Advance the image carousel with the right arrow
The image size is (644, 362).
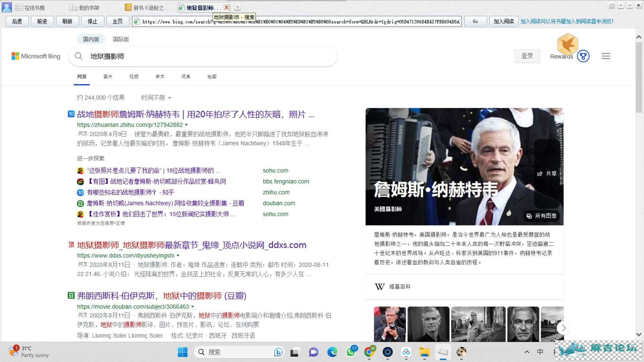(x=563, y=328)
